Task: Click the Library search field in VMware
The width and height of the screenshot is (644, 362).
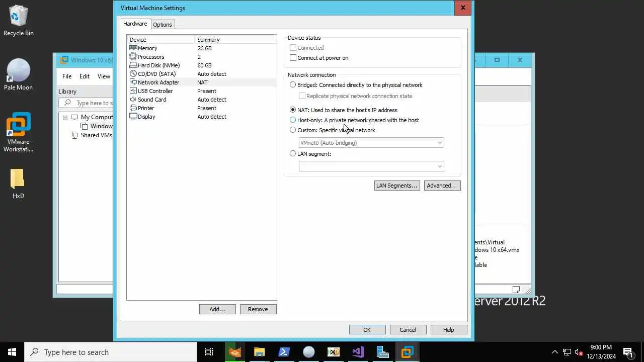Action: [x=86, y=103]
